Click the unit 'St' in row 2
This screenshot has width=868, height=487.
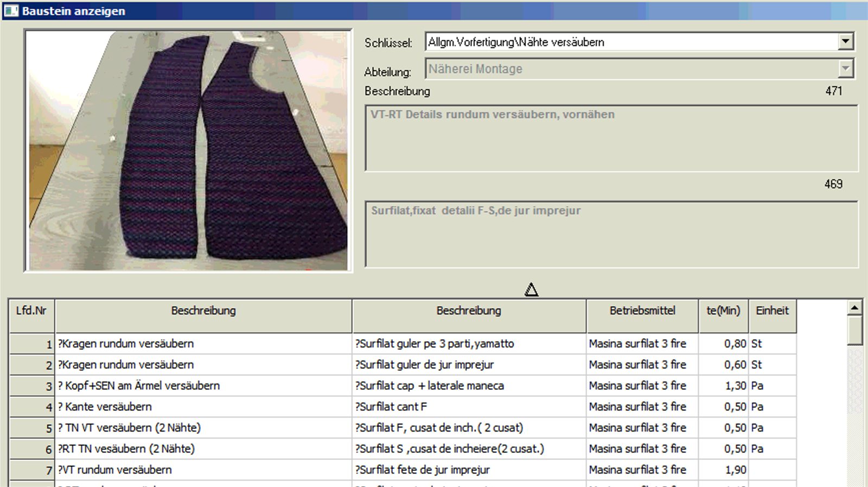point(773,365)
